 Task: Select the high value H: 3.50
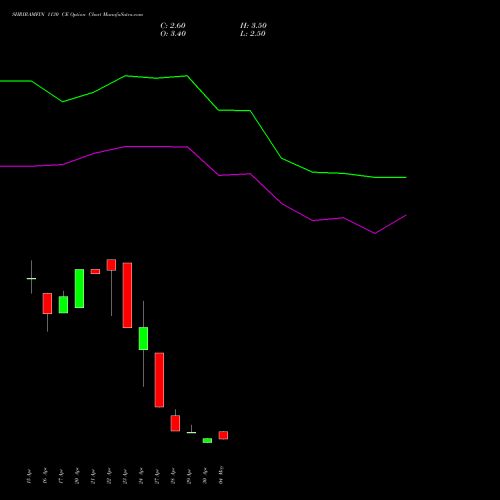click(x=253, y=26)
